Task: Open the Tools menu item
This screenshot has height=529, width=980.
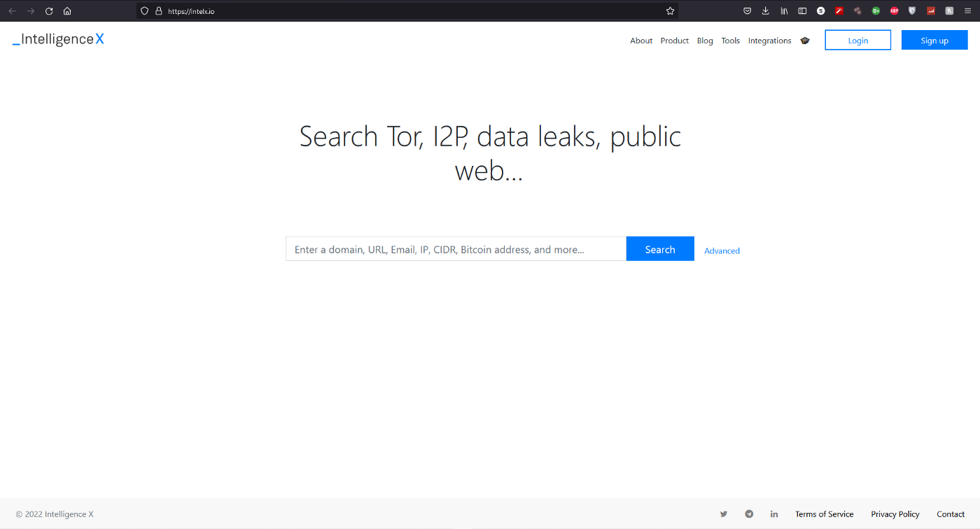Action: [x=731, y=41]
